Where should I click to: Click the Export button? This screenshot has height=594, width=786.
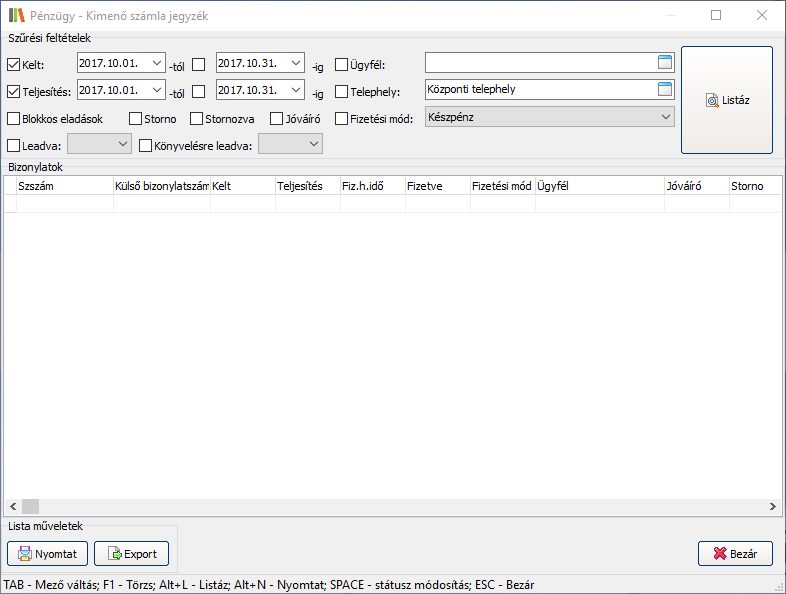[138, 553]
